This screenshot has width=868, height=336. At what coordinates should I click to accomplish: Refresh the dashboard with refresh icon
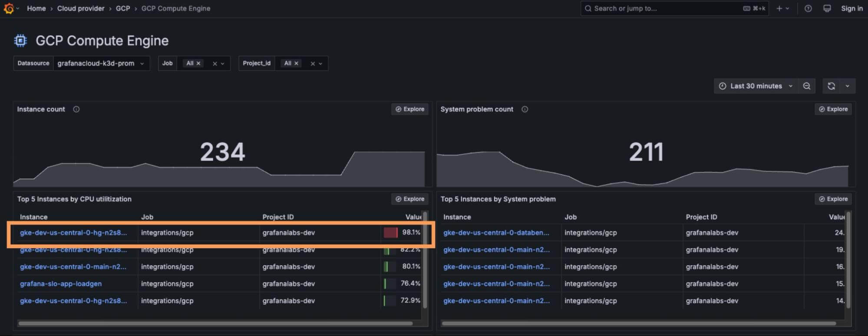tap(831, 86)
